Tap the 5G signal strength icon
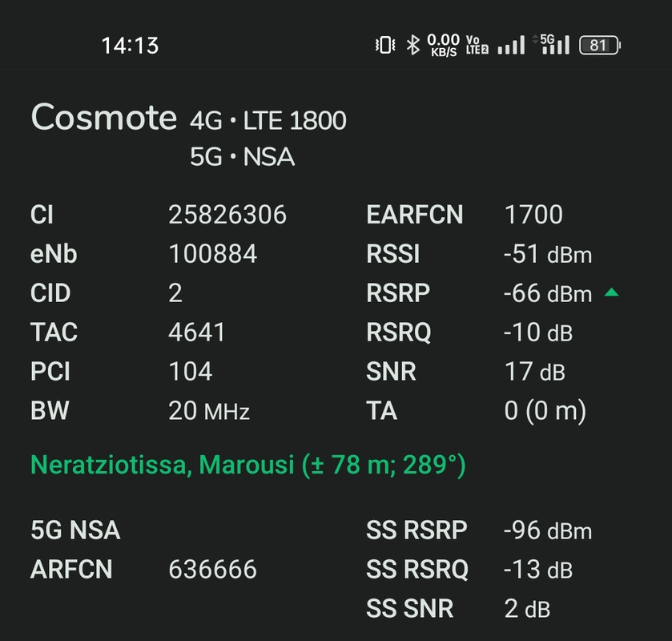 (x=551, y=45)
